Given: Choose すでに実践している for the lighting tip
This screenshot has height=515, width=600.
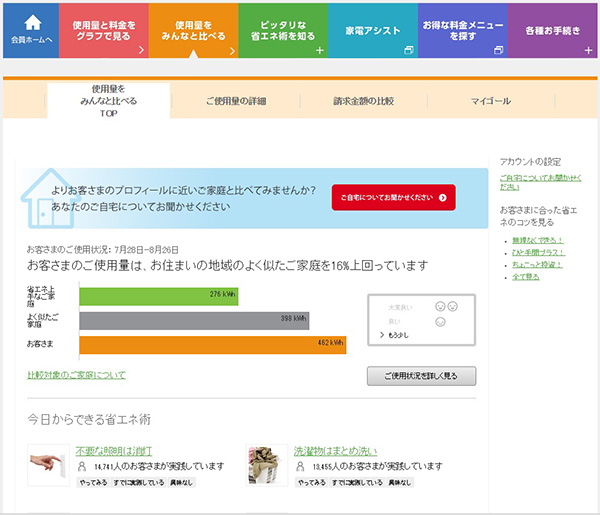Looking at the screenshot, I should pyautogui.click(x=139, y=482).
